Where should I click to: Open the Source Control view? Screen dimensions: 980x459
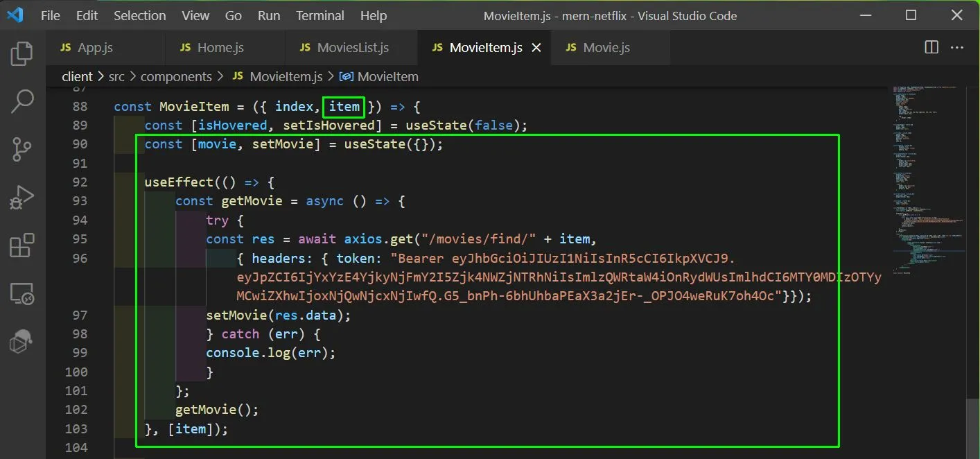coord(22,149)
